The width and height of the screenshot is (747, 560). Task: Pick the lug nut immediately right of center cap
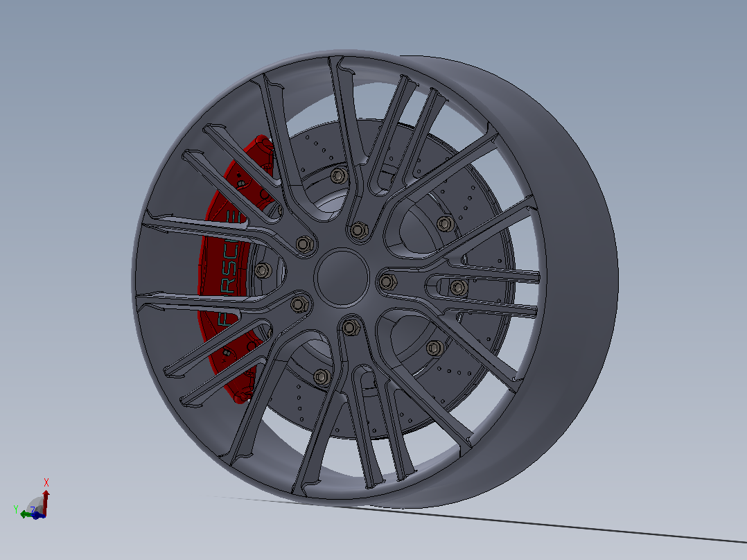pos(387,281)
